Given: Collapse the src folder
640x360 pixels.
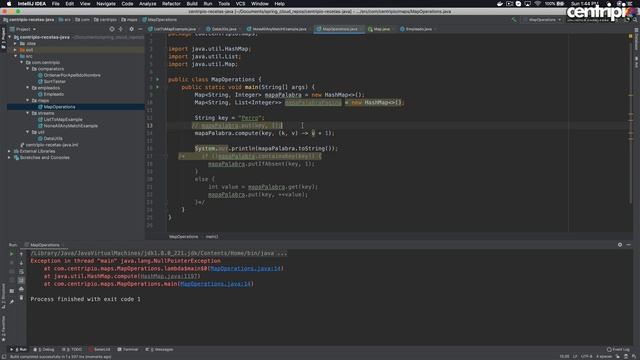Looking at the screenshot, I should 16,56.
